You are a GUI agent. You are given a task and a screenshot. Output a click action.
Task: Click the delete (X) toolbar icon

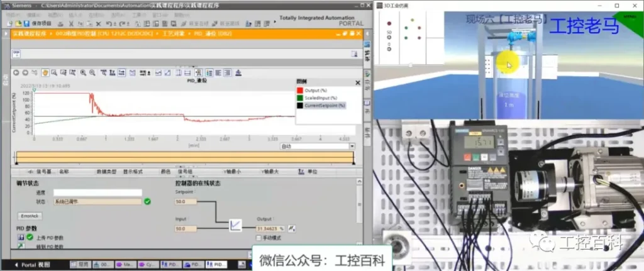pyautogui.click(x=97, y=23)
